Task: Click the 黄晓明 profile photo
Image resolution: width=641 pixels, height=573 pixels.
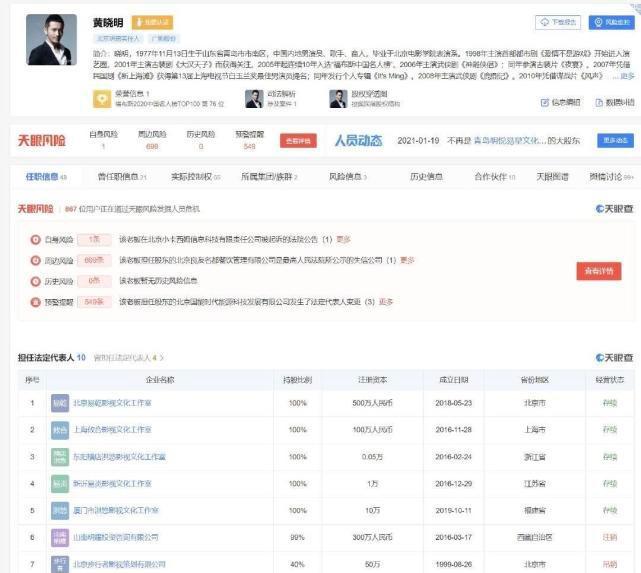Action: pos(52,40)
